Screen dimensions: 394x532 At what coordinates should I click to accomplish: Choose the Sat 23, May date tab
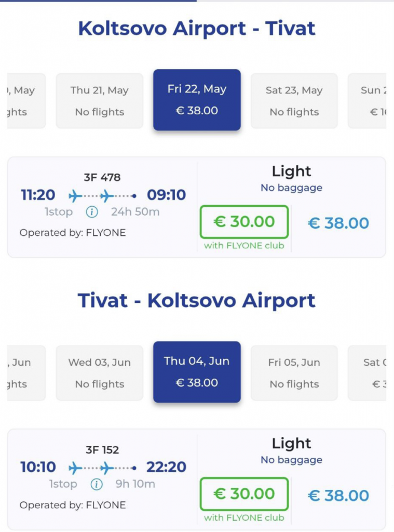[294, 101]
